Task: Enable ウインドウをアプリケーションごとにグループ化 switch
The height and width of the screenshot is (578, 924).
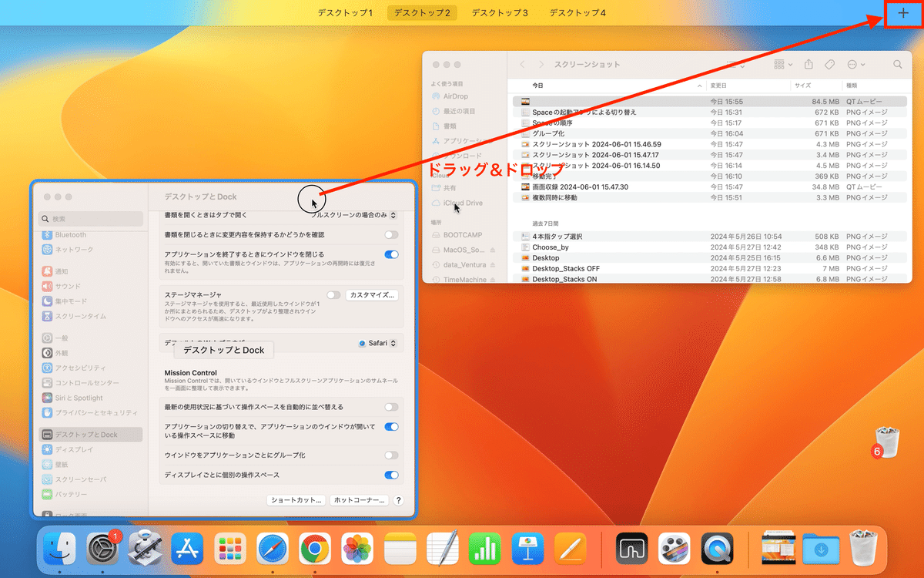Action: 391,455
